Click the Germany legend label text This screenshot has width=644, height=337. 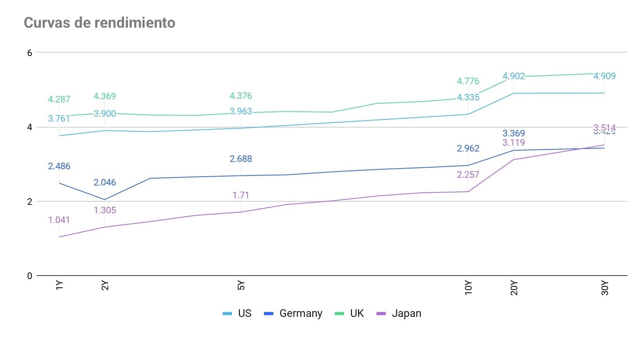(301, 313)
